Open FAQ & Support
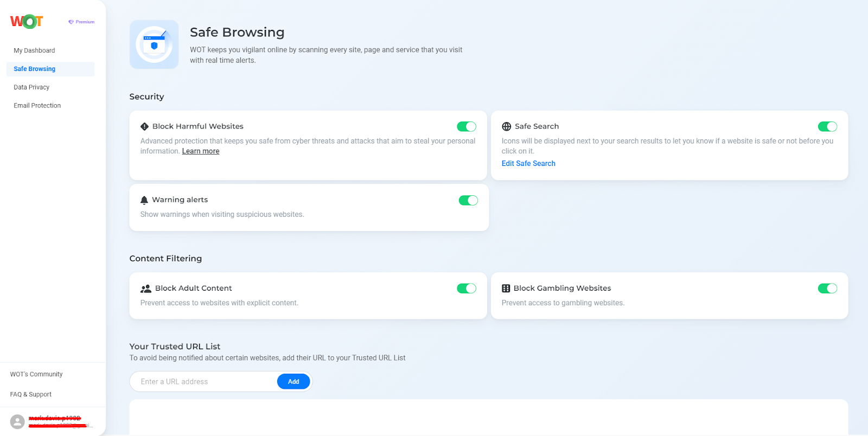 tap(31, 394)
